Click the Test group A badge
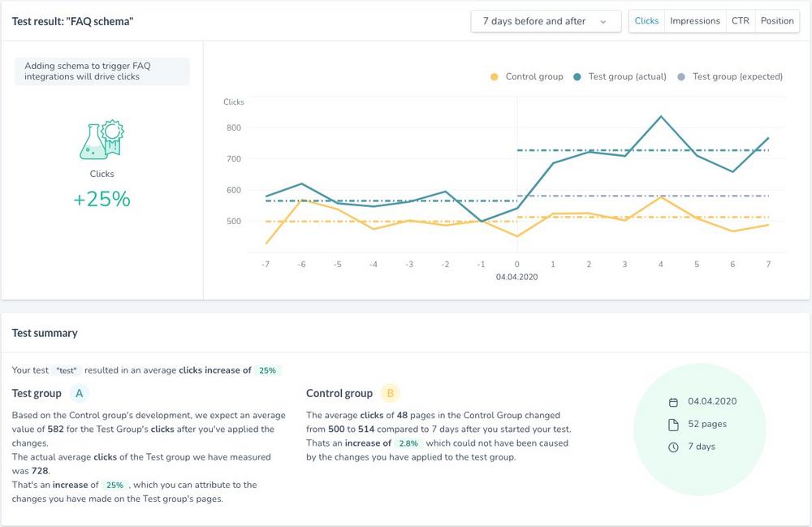 click(x=79, y=394)
